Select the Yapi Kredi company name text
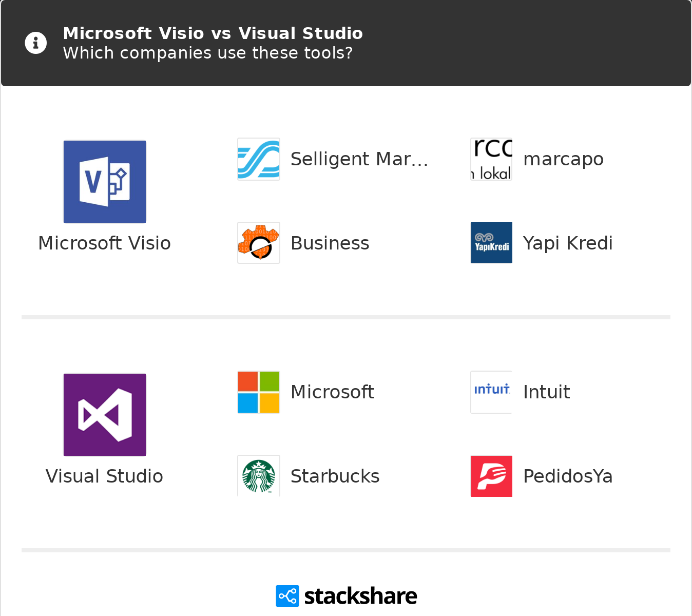The width and height of the screenshot is (692, 616). click(568, 243)
